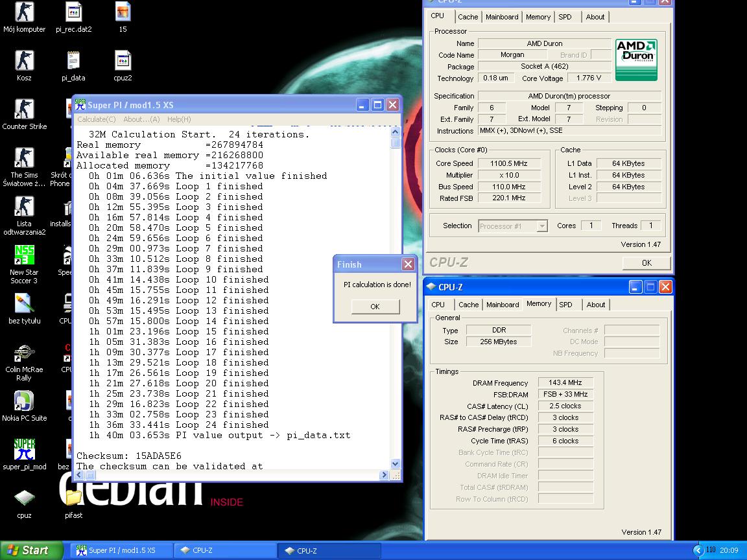Switch to Cache tab in upper CPU-Z
Image resolution: width=747 pixels, height=560 pixels.
(468, 17)
